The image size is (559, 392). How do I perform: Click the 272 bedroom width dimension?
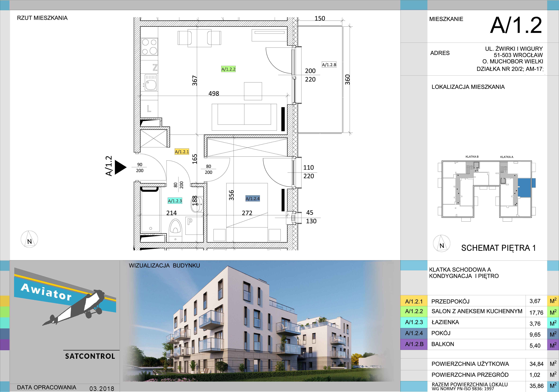pyautogui.click(x=247, y=213)
